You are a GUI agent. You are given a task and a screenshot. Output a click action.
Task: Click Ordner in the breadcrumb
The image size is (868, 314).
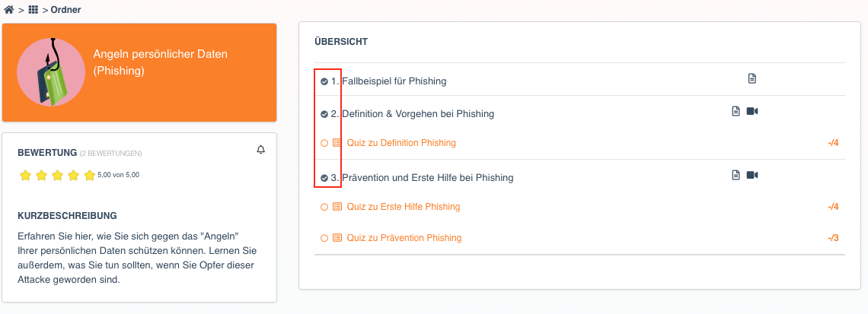point(66,10)
